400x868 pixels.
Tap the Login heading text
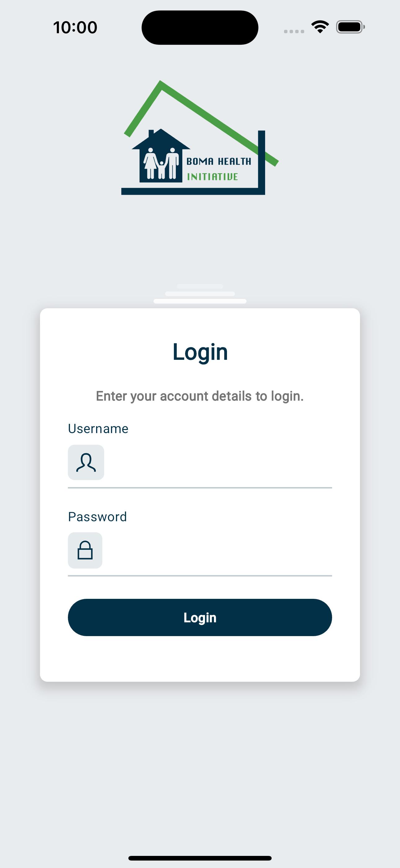(200, 352)
